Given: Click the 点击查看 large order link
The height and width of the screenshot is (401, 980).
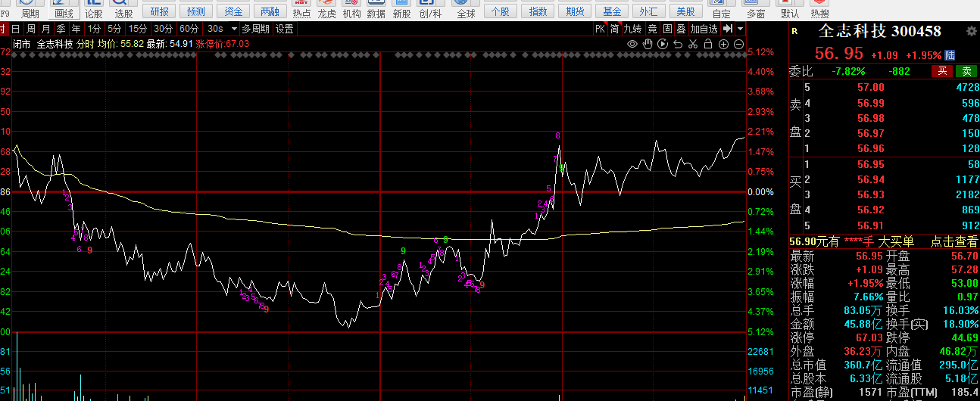Looking at the screenshot, I should pos(953,241).
